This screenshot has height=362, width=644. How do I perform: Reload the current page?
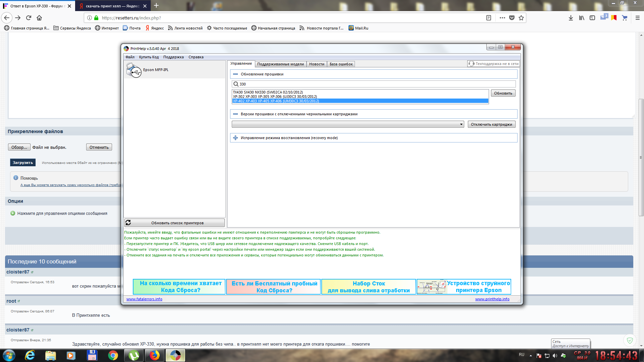(29, 18)
